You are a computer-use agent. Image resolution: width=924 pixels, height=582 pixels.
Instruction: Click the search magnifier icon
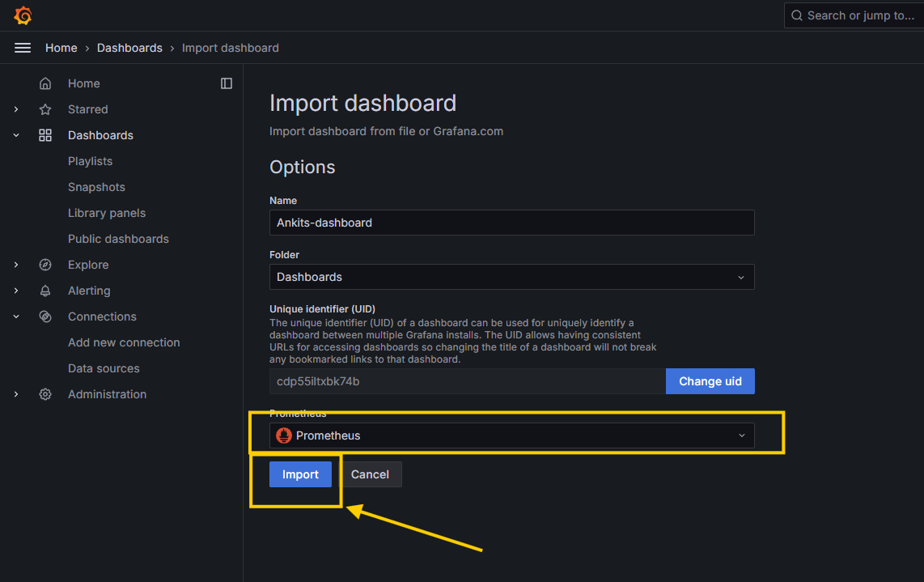[797, 15]
